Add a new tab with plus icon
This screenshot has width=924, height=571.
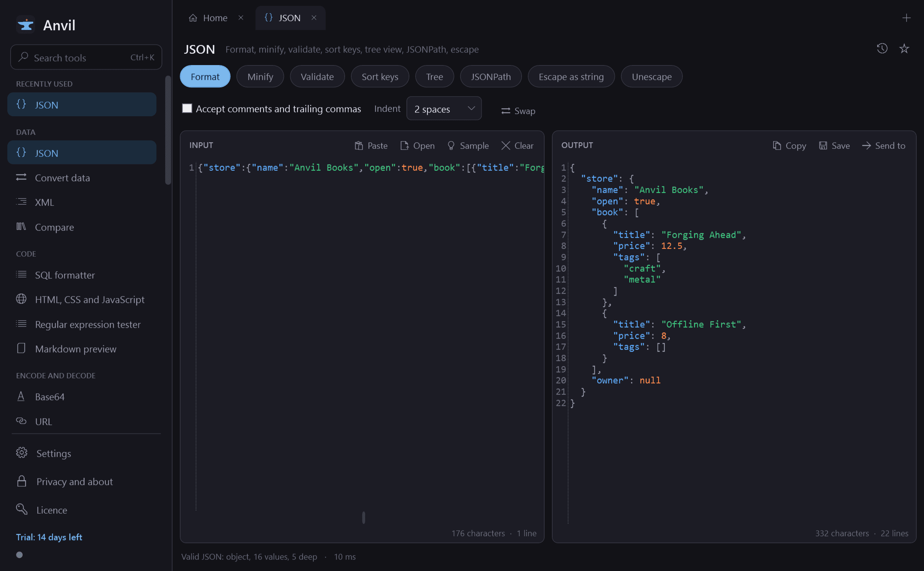[906, 18]
